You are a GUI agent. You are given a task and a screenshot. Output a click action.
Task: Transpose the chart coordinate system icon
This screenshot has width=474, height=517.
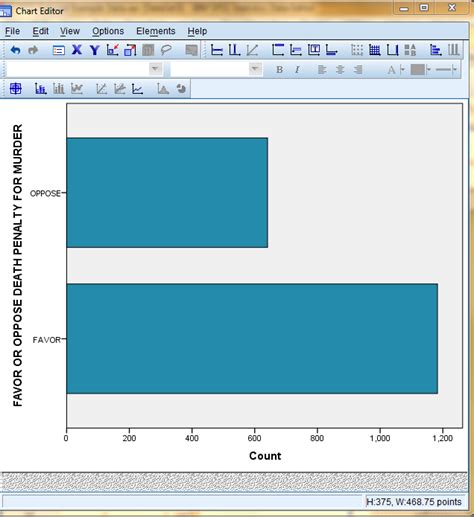pyautogui.click(x=436, y=50)
